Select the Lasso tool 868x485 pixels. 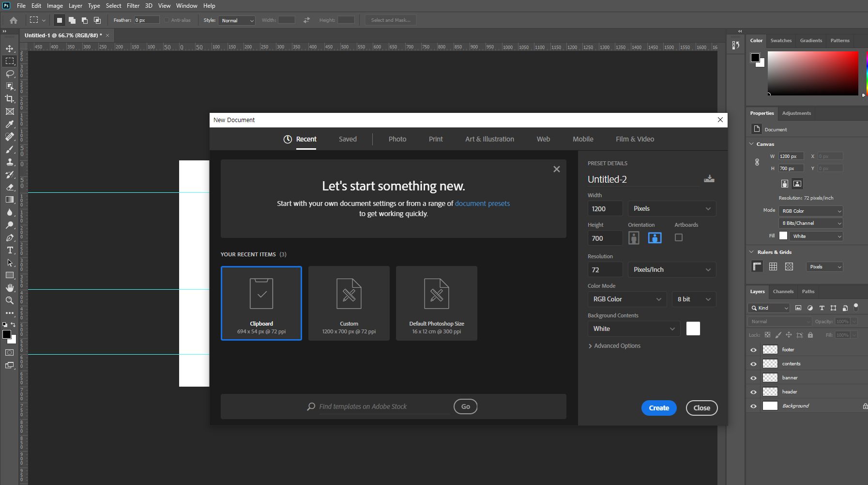click(10, 74)
